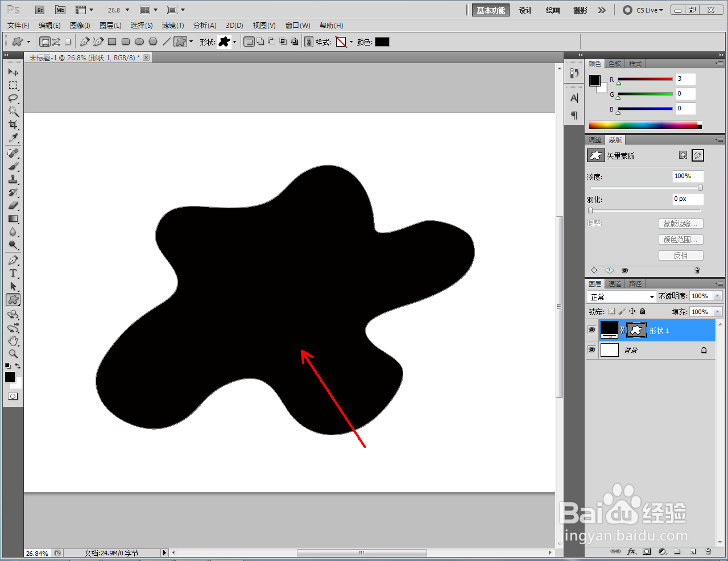Viewport: 728px width, 561px height.
Task: Select the Brush tool
Action: point(13,167)
